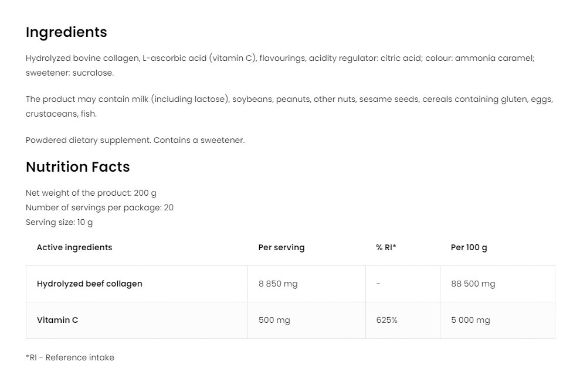Click the 88 500 mg per 100 g cell
580x392 pixels.
(473, 284)
